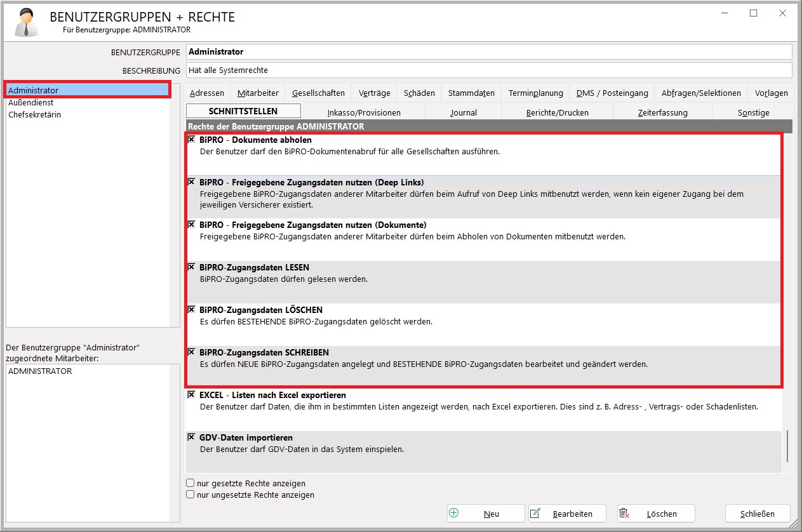Switch to the Verträge tab
This screenshot has height=532, width=802.
pyautogui.click(x=374, y=93)
